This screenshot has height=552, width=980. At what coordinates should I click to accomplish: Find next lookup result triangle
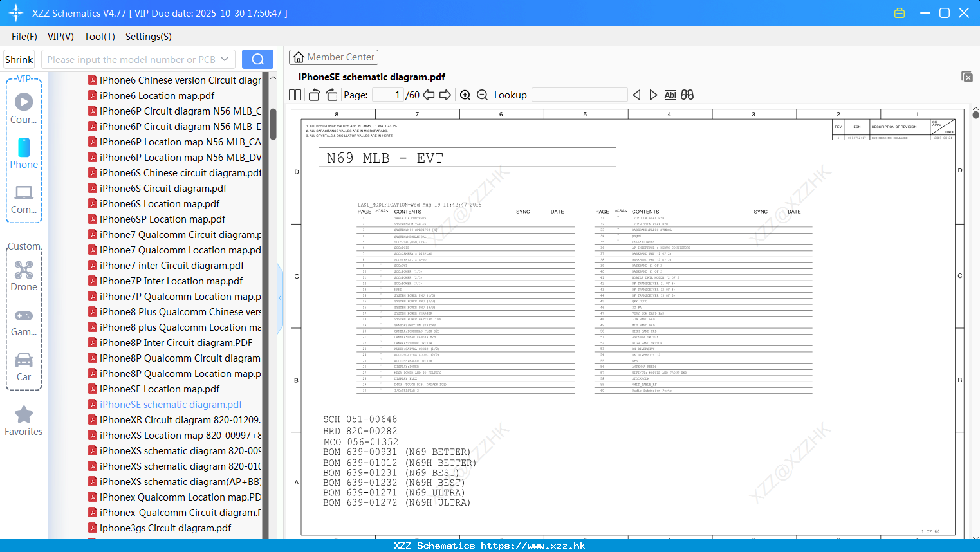pos(653,95)
